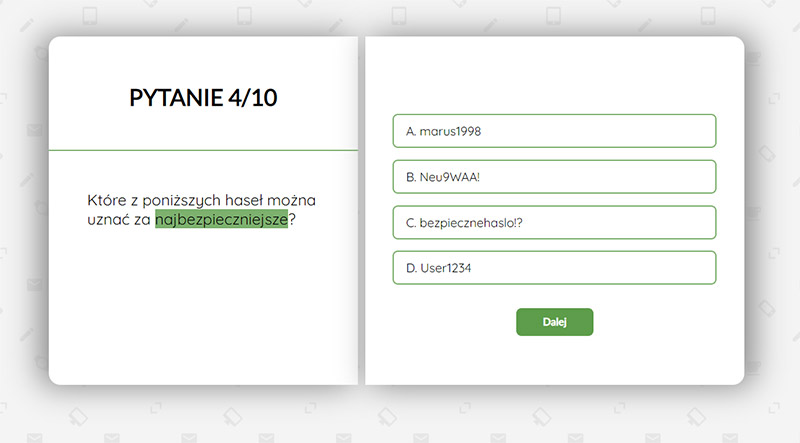This screenshot has height=443, width=800.
Task: Click the tilted phone icon below the left card's corner
Action: (x=78, y=416)
